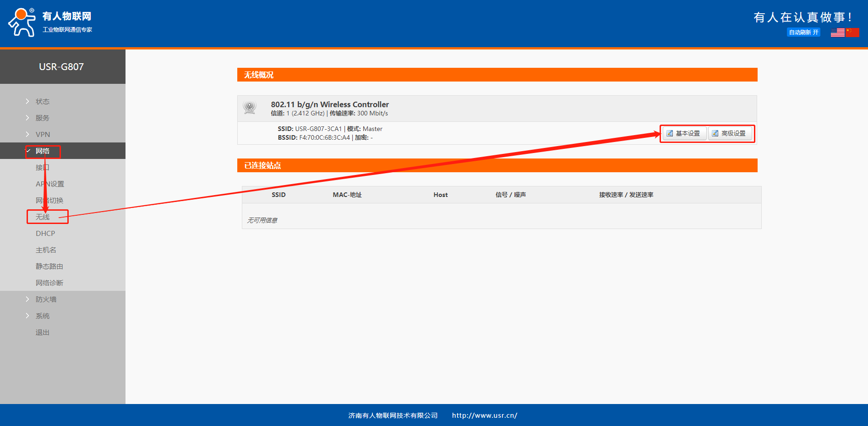Open the http://www.usr.cn/ footer link
The width and height of the screenshot is (868, 426).
(484, 415)
